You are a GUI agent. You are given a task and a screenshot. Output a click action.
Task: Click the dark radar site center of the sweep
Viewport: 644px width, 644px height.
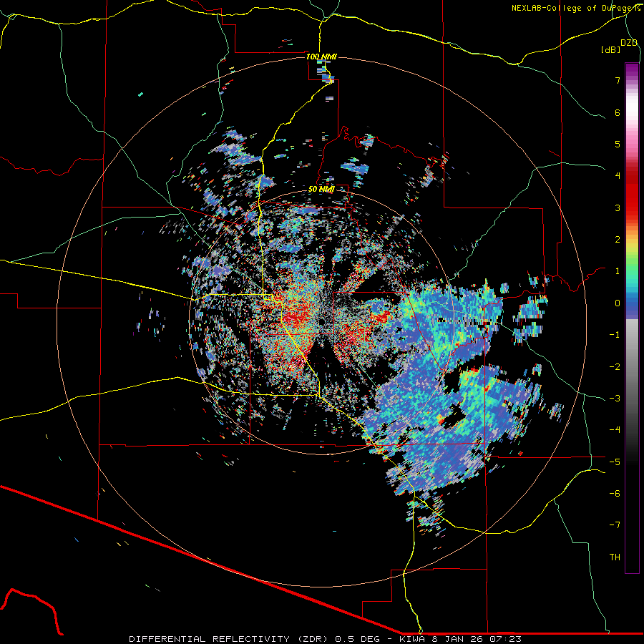click(323, 321)
